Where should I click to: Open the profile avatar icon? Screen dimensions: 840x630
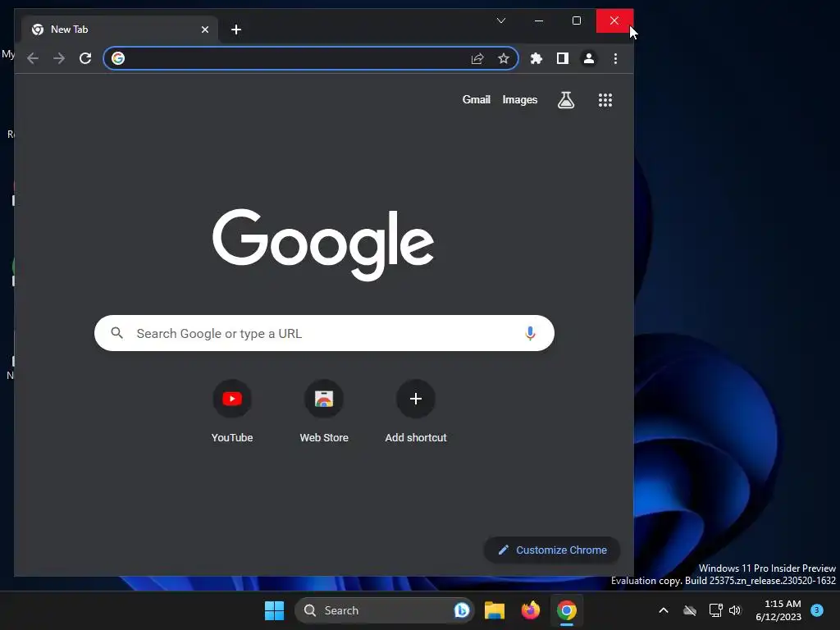click(589, 58)
